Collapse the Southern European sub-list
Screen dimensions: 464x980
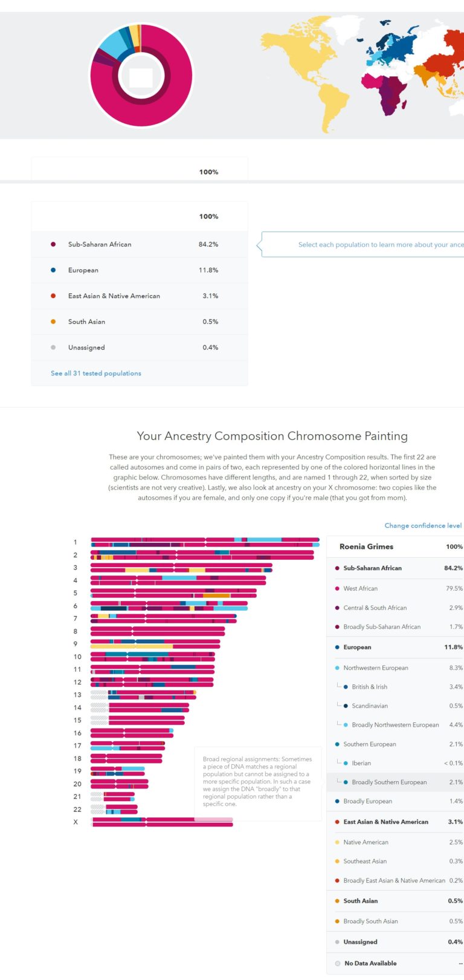(369, 744)
